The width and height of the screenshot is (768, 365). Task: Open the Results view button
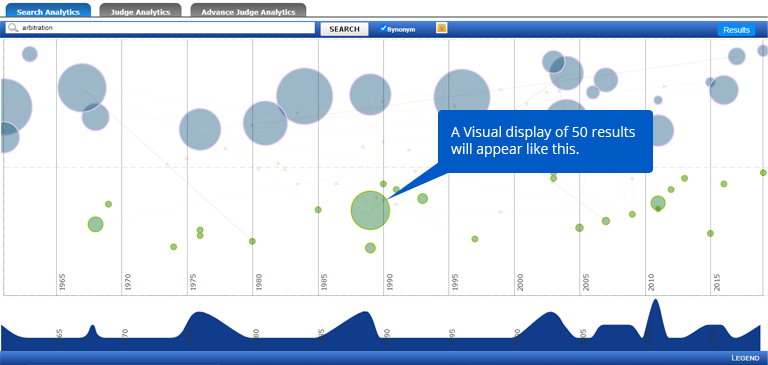click(736, 30)
